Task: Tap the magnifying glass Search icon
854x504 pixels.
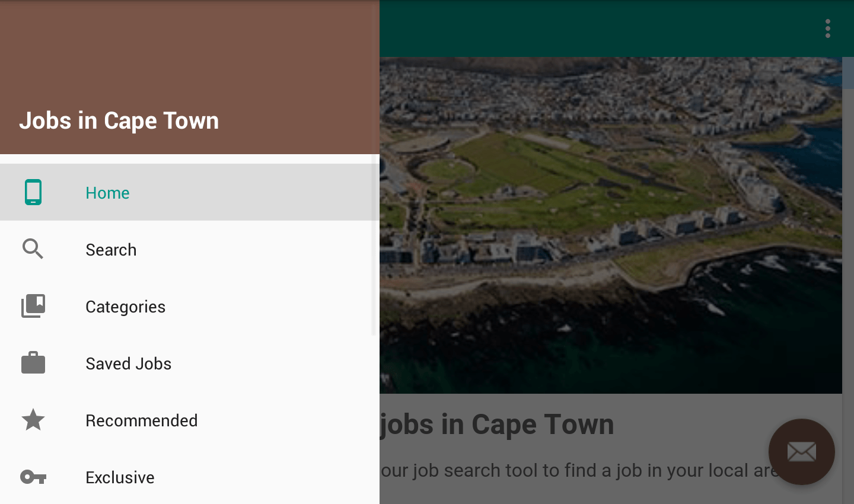Action: (x=33, y=249)
